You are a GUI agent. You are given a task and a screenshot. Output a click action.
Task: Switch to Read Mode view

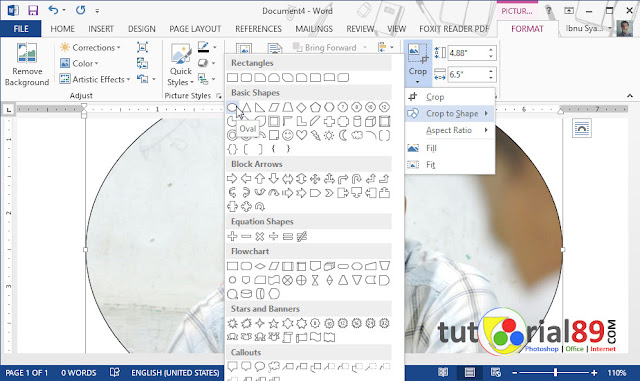443,372
